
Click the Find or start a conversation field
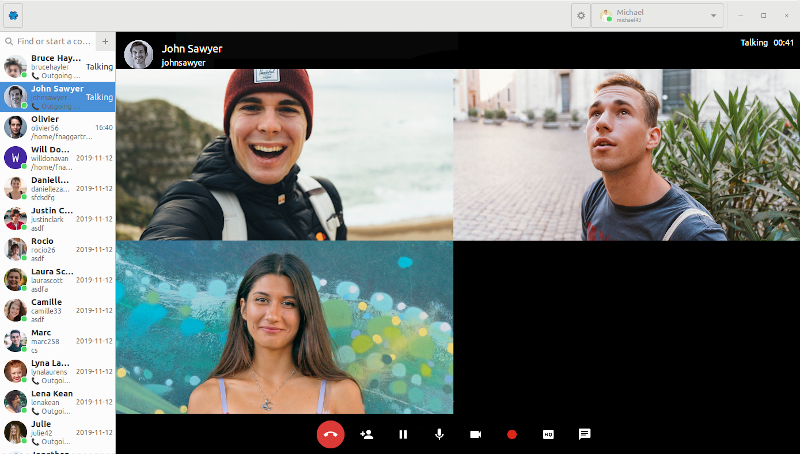48,41
